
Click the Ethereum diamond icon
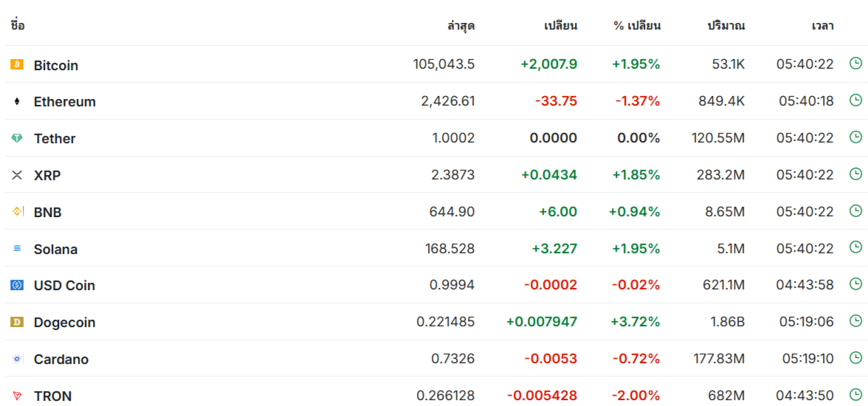pos(17,101)
